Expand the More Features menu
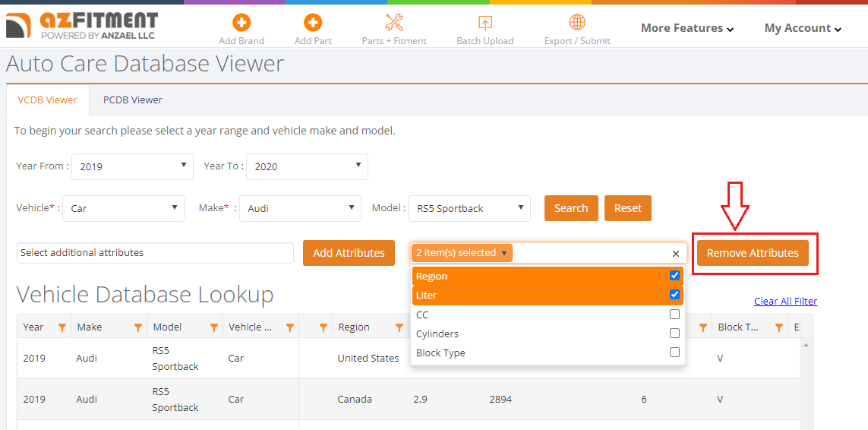The image size is (868, 430). [687, 28]
